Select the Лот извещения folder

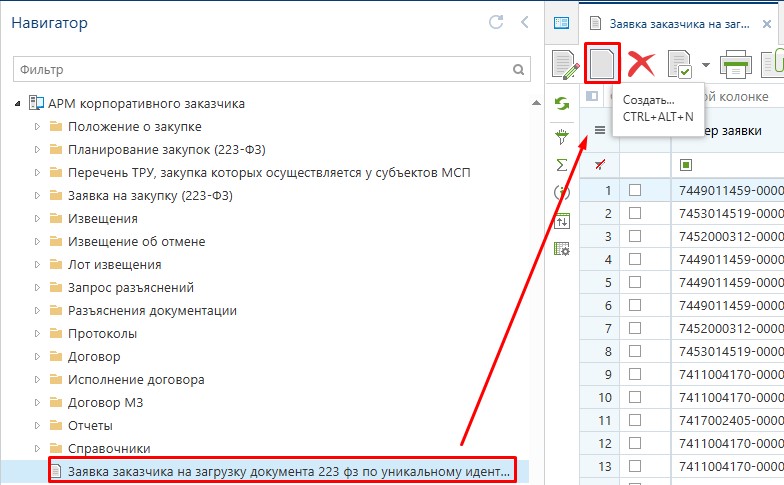coord(114,264)
